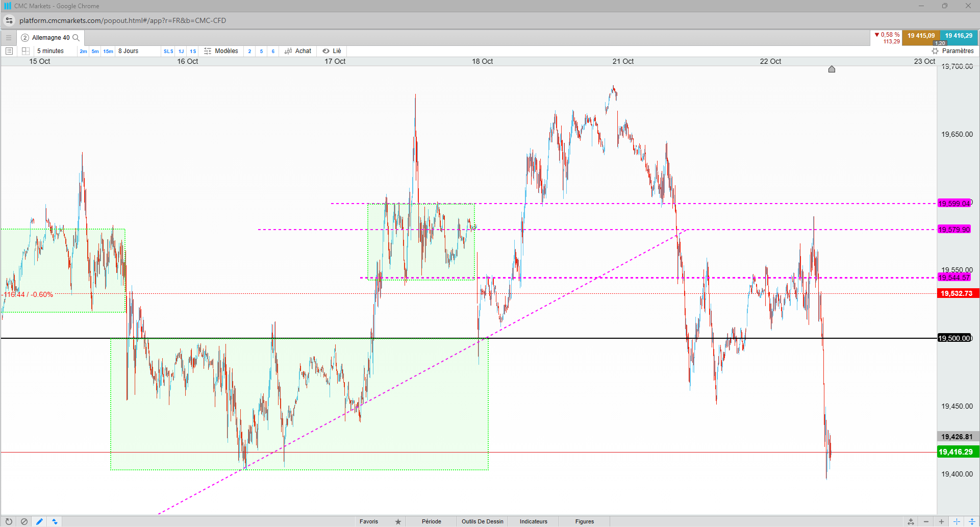Click Chrome site info icon in address bar
The height and width of the screenshot is (527, 980).
point(9,20)
